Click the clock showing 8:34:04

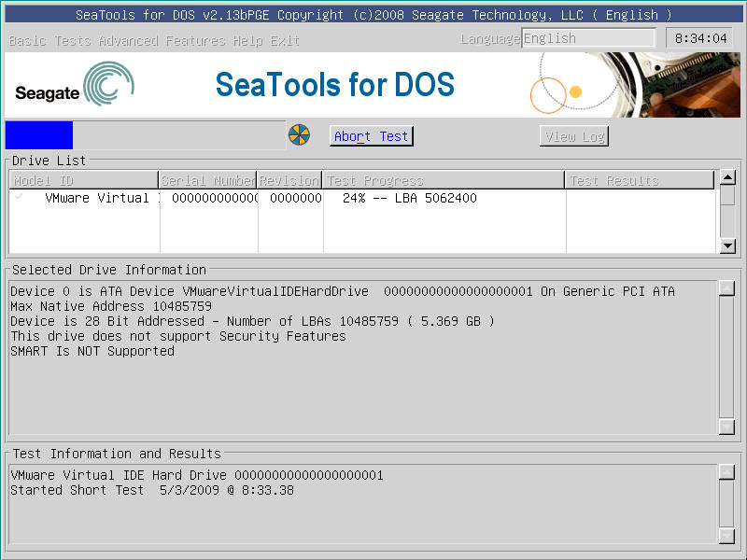703,38
